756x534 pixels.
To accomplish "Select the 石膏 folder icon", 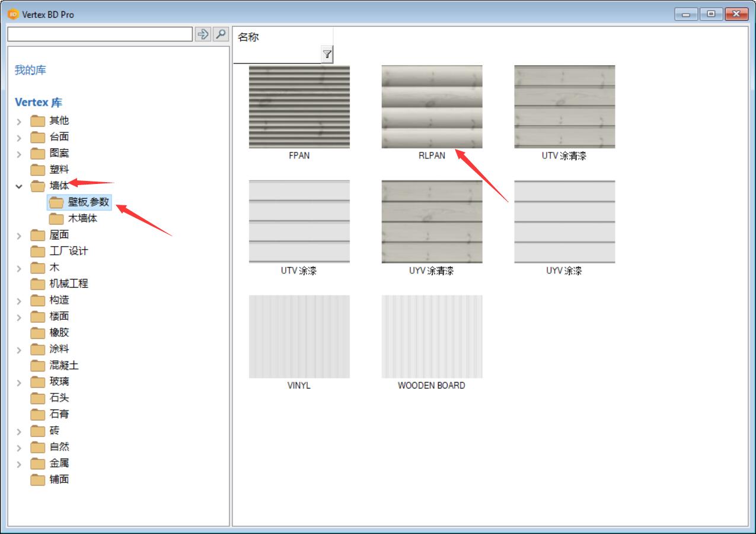I will [x=38, y=415].
